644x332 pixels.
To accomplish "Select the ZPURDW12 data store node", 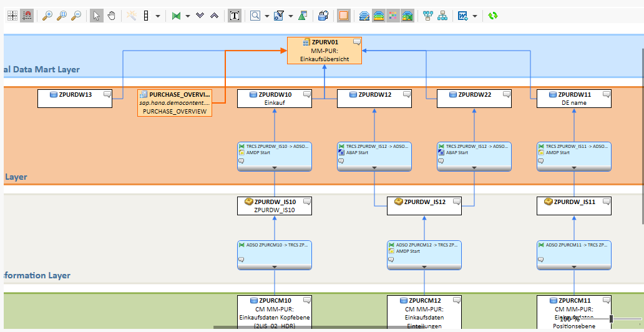I will (374, 98).
